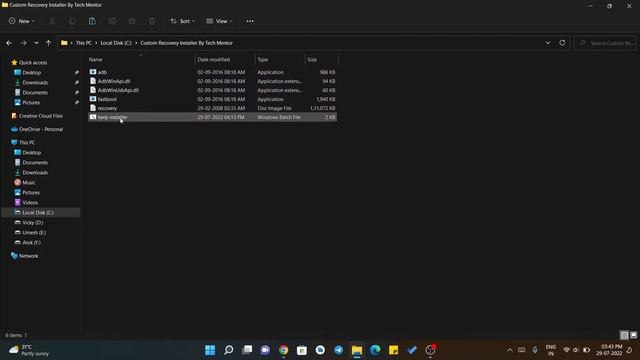Focus the Search Custom Re... field

click(x=606, y=43)
